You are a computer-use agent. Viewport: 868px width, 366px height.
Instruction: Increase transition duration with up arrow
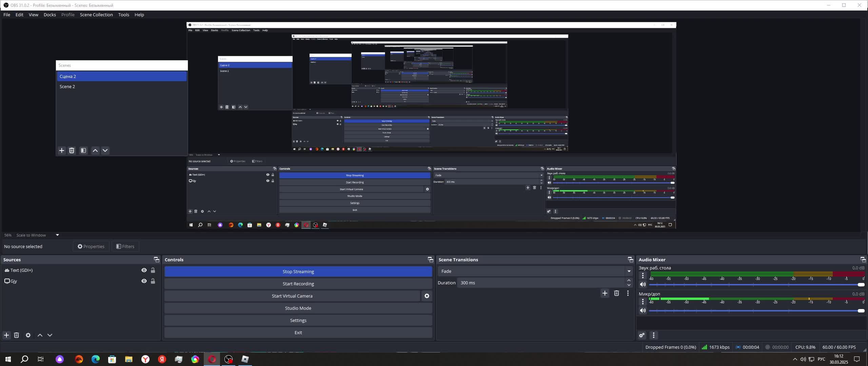(x=629, y=280)
